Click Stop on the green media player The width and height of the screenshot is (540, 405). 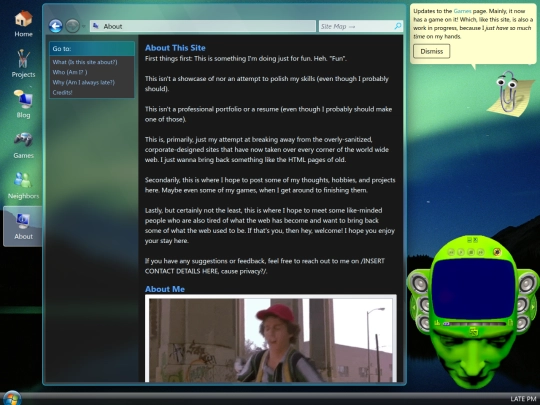coord(471,252)
